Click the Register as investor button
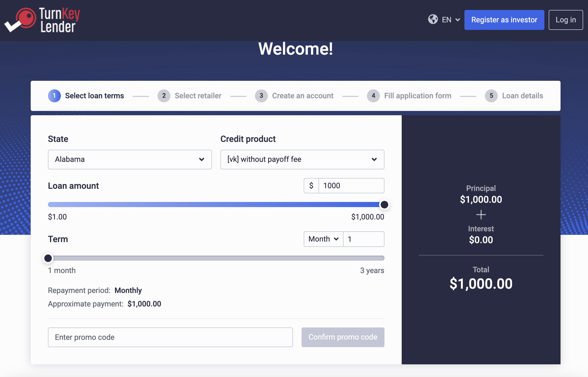Image resolution: width=588 pixels, height=377 pixels. [x=504, y=20]
